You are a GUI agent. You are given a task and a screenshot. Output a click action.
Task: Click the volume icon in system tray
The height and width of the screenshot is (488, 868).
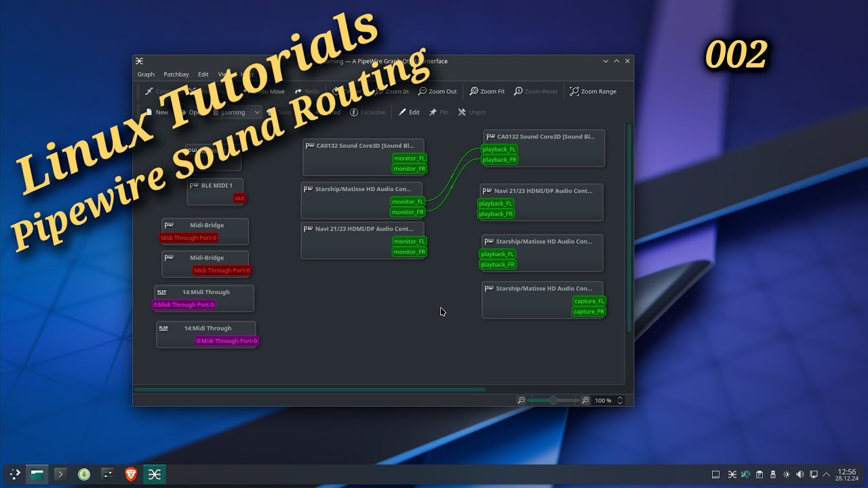point(800,474)
